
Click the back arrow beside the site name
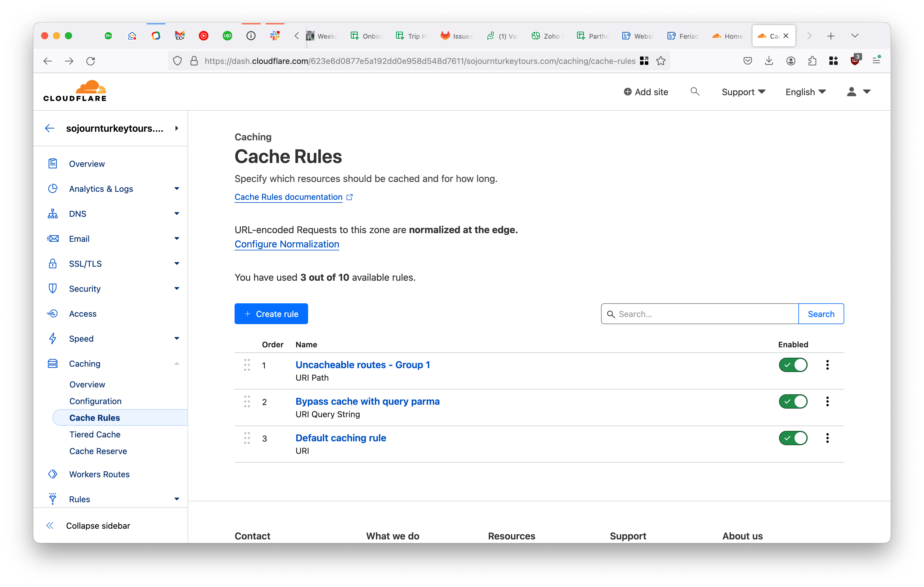click(x=49, y=128)
